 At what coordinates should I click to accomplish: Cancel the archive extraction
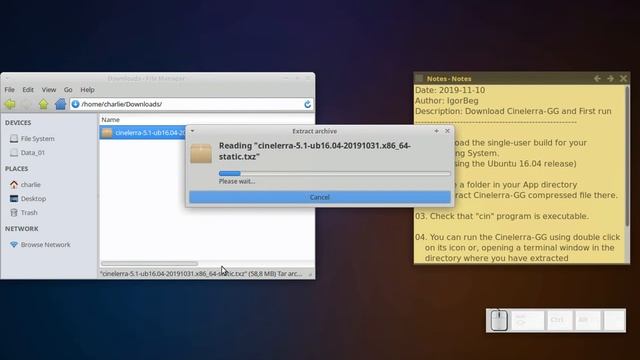(x=320, y=197)
